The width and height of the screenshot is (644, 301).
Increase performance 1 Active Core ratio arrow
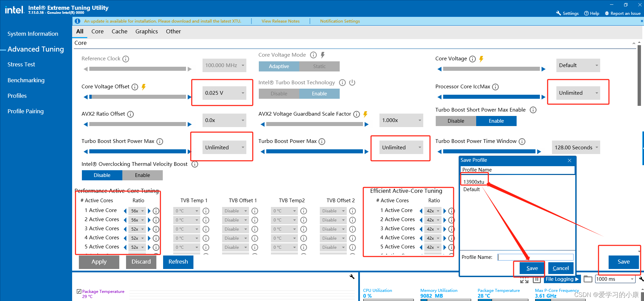pyautogui.click(x=149, y=211)
